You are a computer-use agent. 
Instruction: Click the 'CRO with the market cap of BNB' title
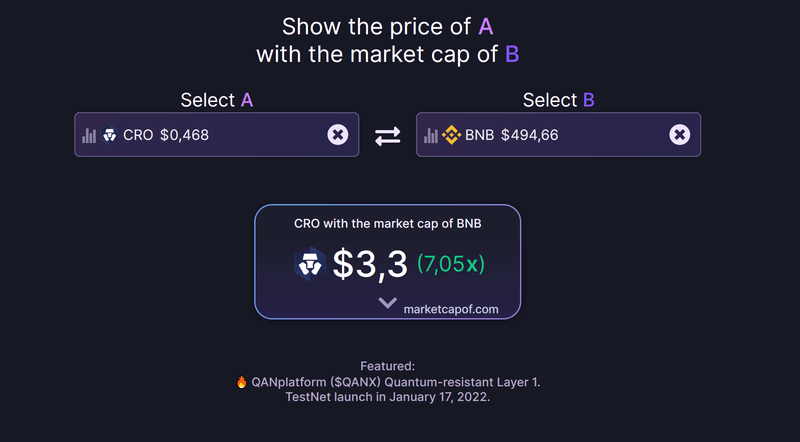[x=388, y=224]
